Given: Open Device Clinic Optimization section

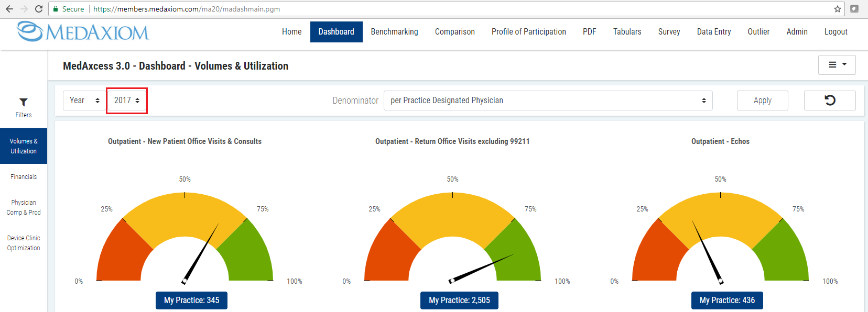Looking at the screenshot, I should pyautogui.click(x=24, y=243).
